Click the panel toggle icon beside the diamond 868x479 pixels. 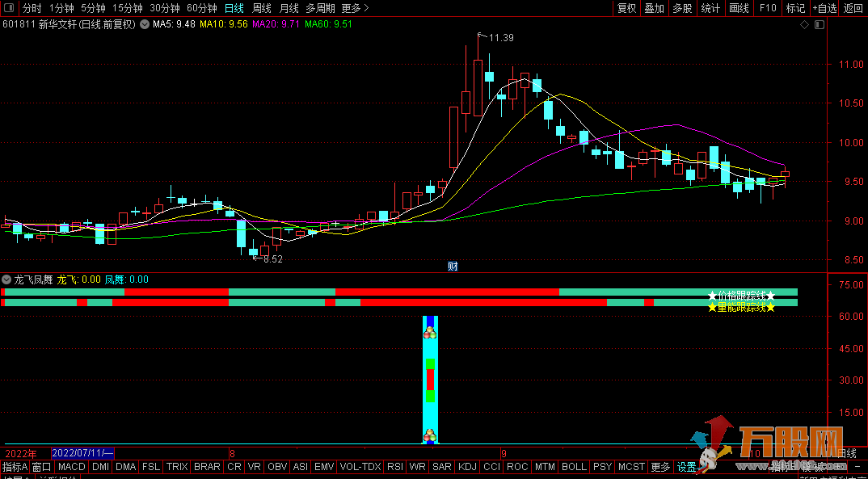click(820, 24)
